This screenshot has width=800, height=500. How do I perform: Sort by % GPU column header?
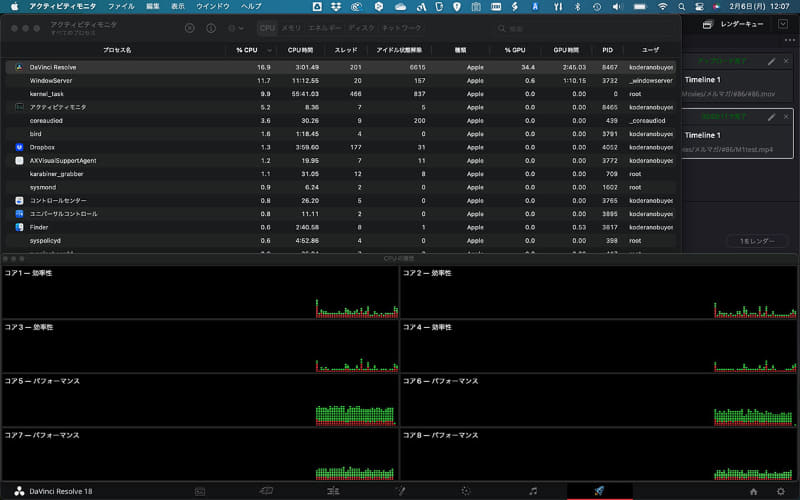click(514, 50)
